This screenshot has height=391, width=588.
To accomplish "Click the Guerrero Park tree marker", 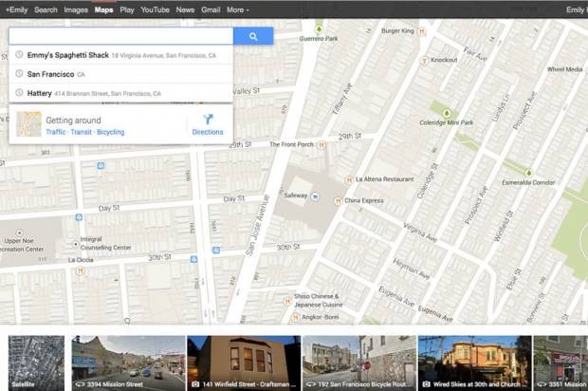I will pos(319,29).
